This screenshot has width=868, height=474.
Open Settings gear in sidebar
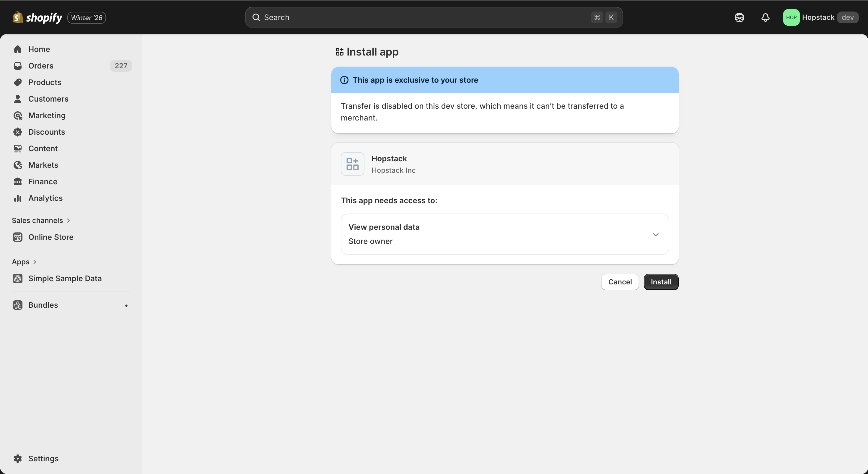pos(17,459)
